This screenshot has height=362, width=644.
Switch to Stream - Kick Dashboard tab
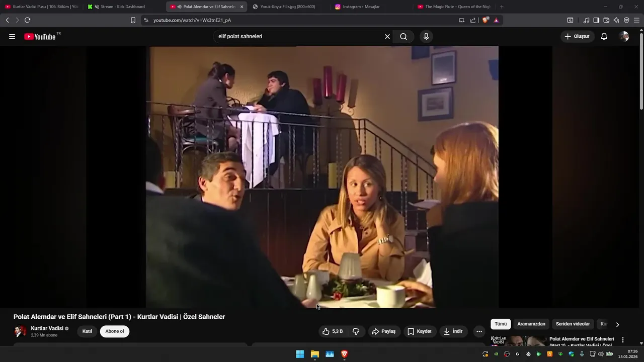tap(124, 7)
